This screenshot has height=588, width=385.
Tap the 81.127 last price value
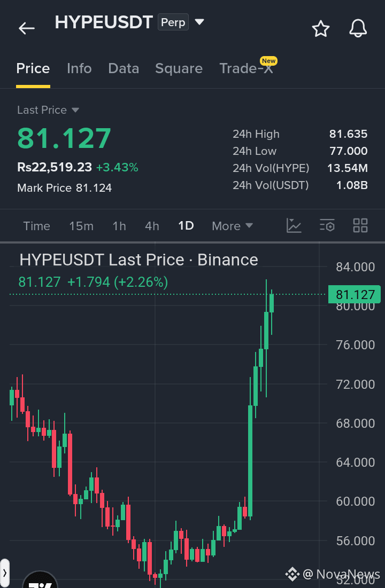[64, 138]
